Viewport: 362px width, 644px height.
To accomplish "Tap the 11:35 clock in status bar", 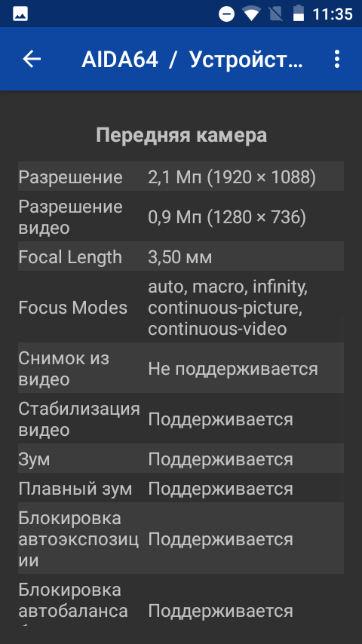I will [333, 14].
